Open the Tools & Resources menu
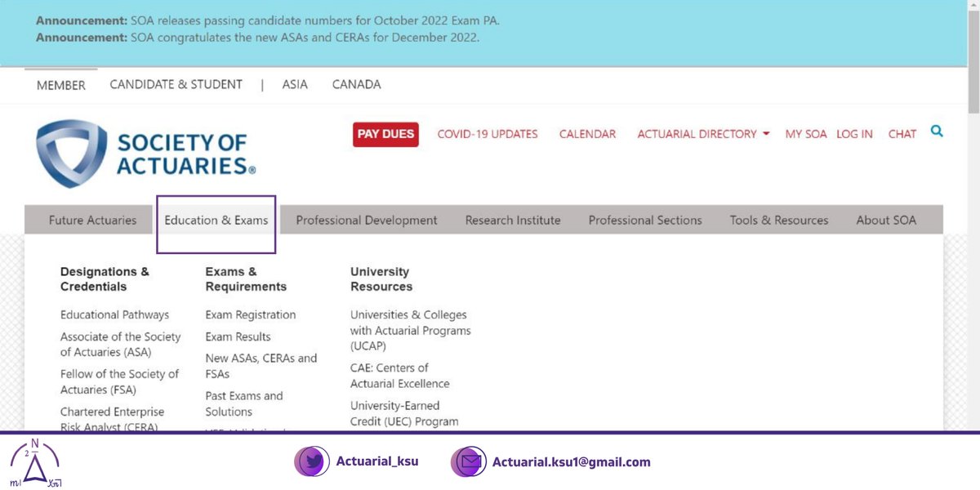The width and height of the screenshot is (980, 490). (x=779, y=220)
